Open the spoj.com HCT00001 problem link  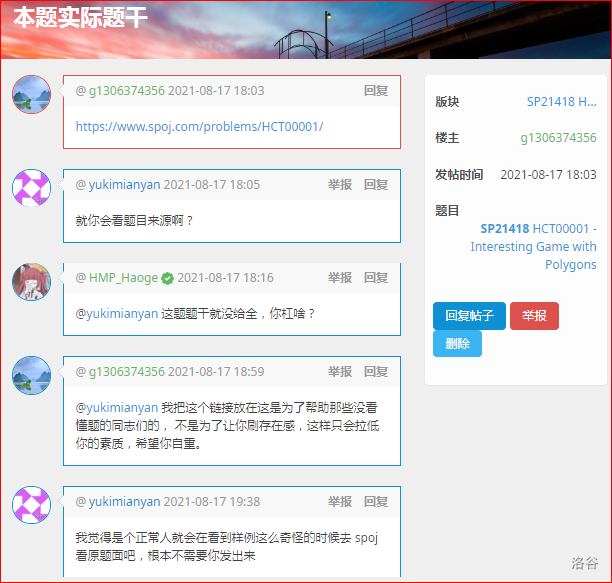(x=199, y=127)
